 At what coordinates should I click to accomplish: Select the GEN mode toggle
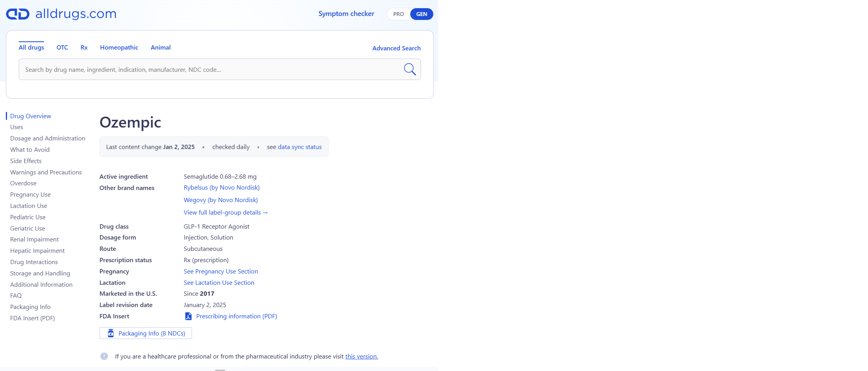(x=422, y=14)
